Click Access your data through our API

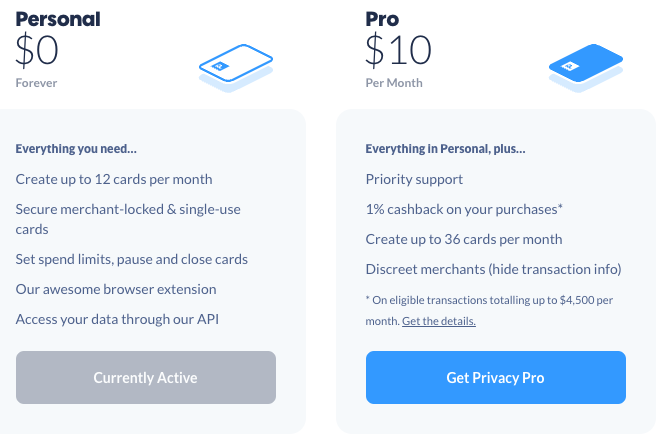coord(117,319)
